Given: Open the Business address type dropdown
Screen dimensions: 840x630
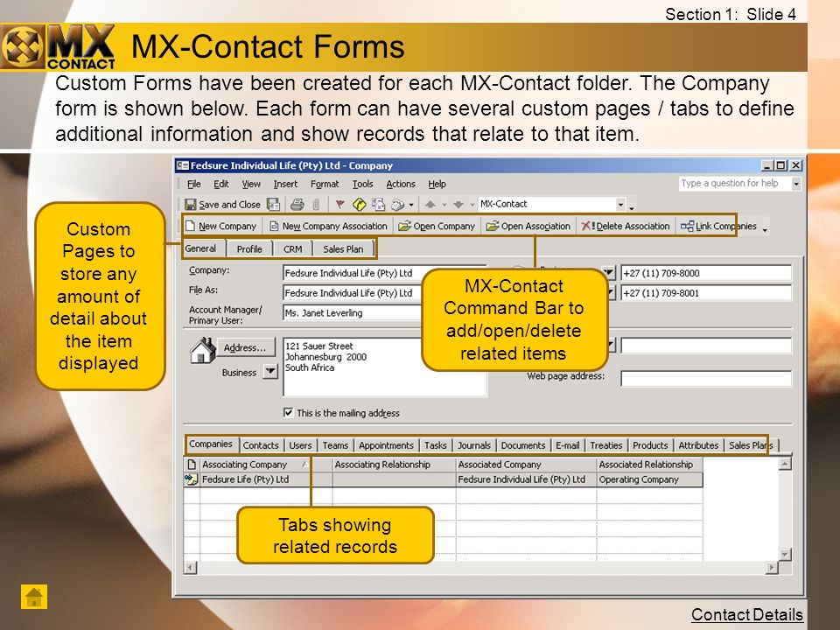Looking at the screenshot, I should point(270,371).
